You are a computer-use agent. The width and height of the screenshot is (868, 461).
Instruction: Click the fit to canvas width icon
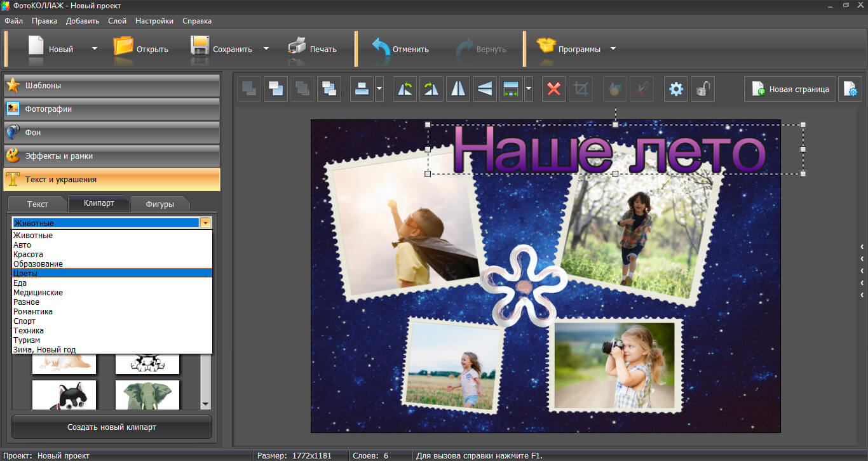tap(512, 89)
